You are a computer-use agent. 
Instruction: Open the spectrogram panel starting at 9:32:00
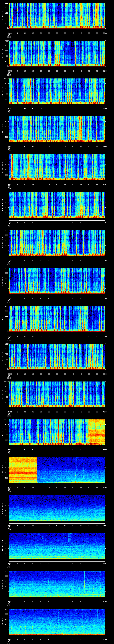click(x=57, y=129)
